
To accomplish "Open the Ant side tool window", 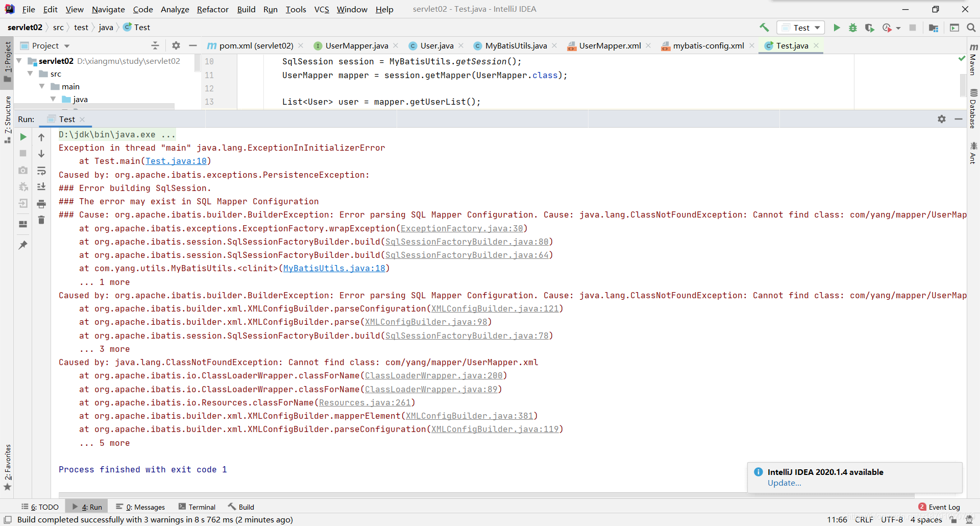I will point(973,153).
